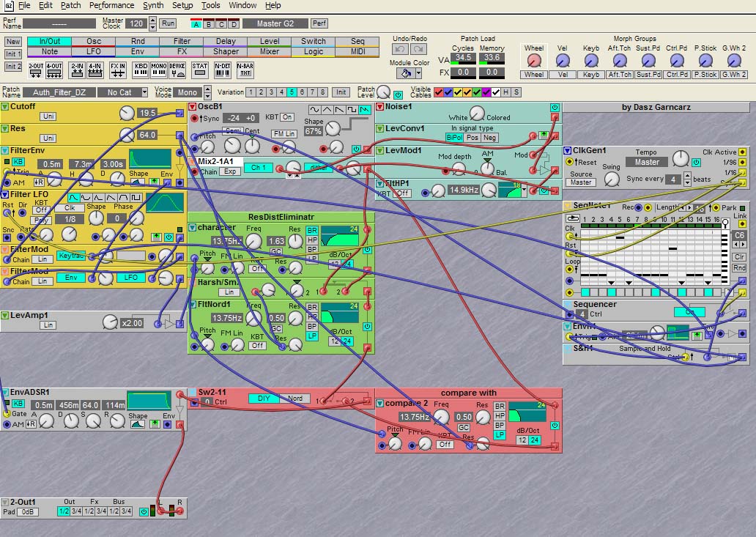
Task: Add a 2-IN input module
Action: pyautogui.click(x=77, y=70)
